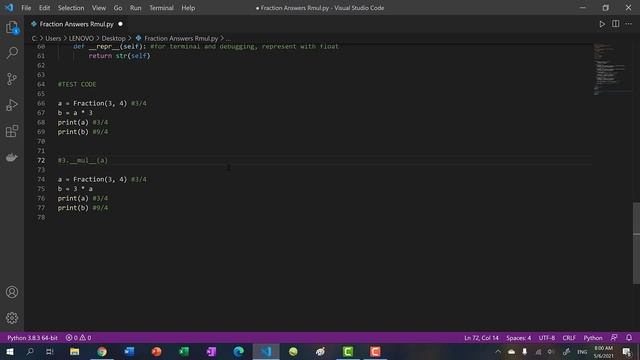The width and height of the screenshot is (640, 360).
Task: Expand Fraction Answers Rmul.py breadcrumb
Action: tap(181, 38)
